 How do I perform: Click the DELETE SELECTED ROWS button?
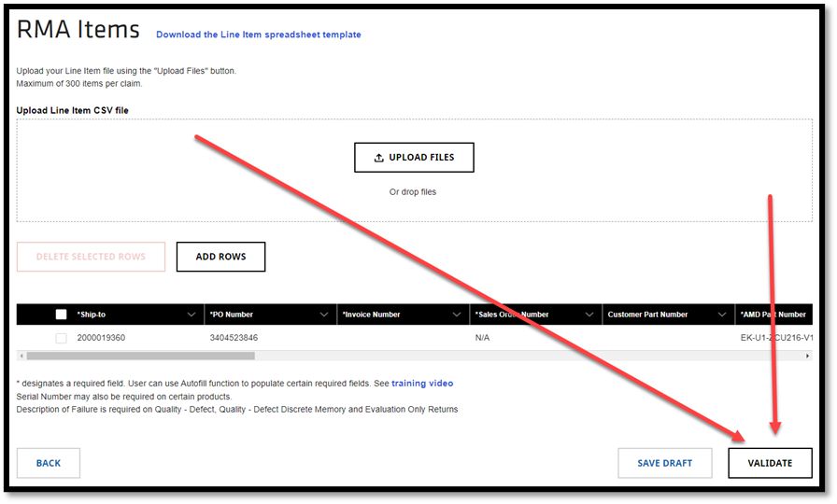(x=91, y=257)
